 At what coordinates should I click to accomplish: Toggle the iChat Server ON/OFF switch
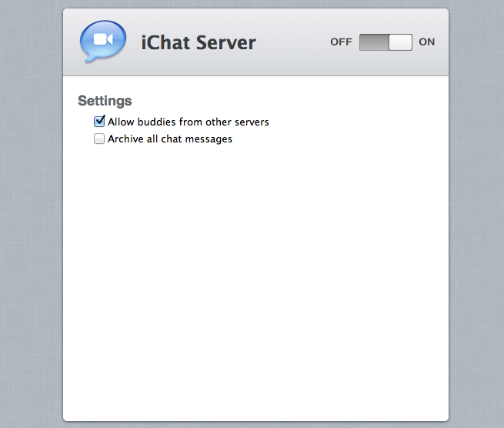click(386, 42)
